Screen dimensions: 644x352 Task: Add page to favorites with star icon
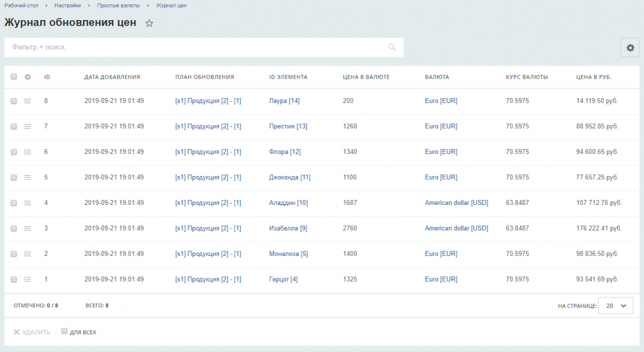pos(149,23)
